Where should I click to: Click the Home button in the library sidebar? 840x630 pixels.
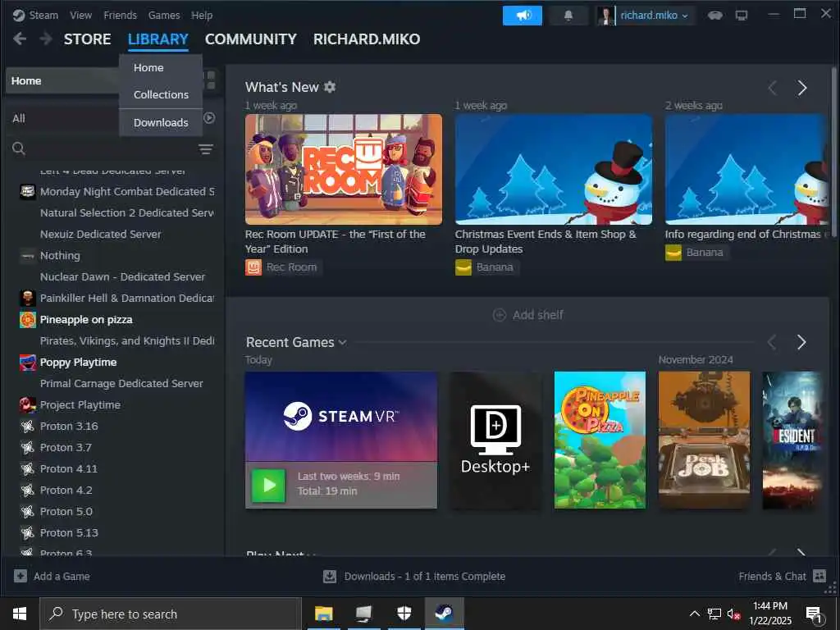pyautogui.click(x=62, y=81)
